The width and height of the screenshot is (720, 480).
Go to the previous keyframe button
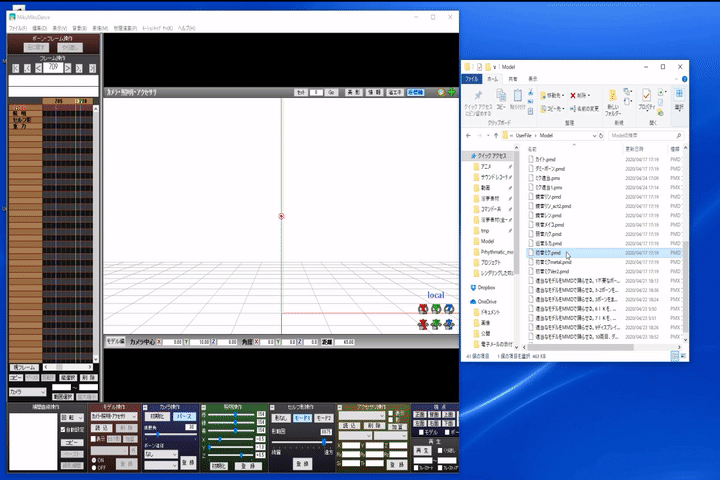click(27, 68)
